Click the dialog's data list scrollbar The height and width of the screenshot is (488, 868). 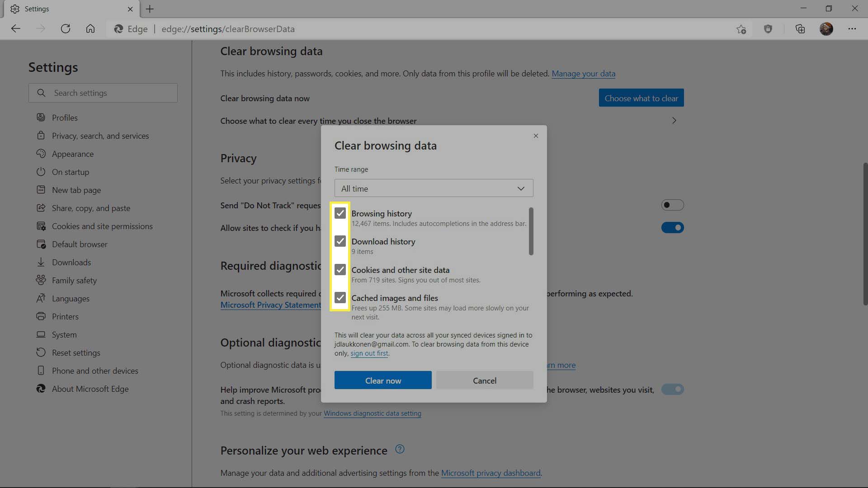pyautogui.click(x=531, y=231)
